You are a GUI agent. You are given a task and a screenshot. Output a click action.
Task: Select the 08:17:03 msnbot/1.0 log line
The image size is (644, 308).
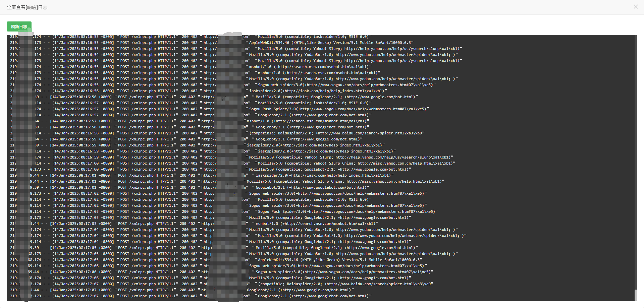point(194,224)
